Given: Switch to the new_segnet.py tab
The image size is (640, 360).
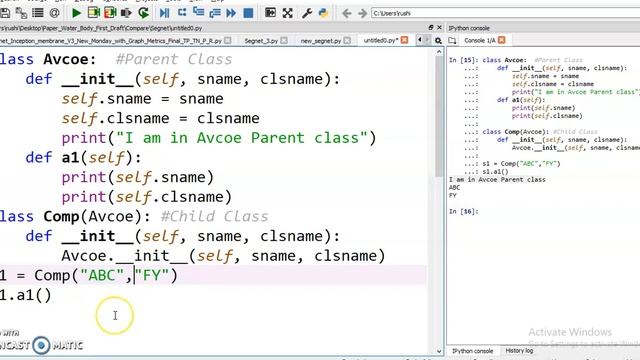Looking at the screenshot, I should click(321, 40).
